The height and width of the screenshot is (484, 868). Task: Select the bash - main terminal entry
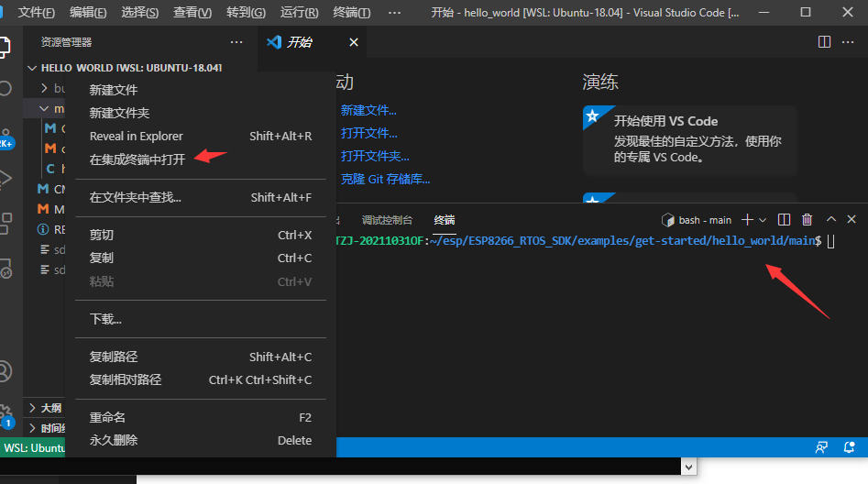(697, 220)
